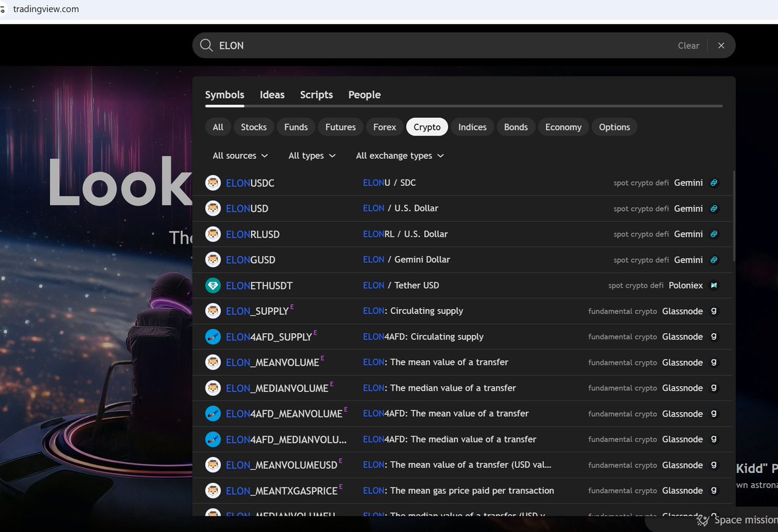Select the ELONUSD symbol
This screenshot has height=532, width=778.
pos(247,209)
